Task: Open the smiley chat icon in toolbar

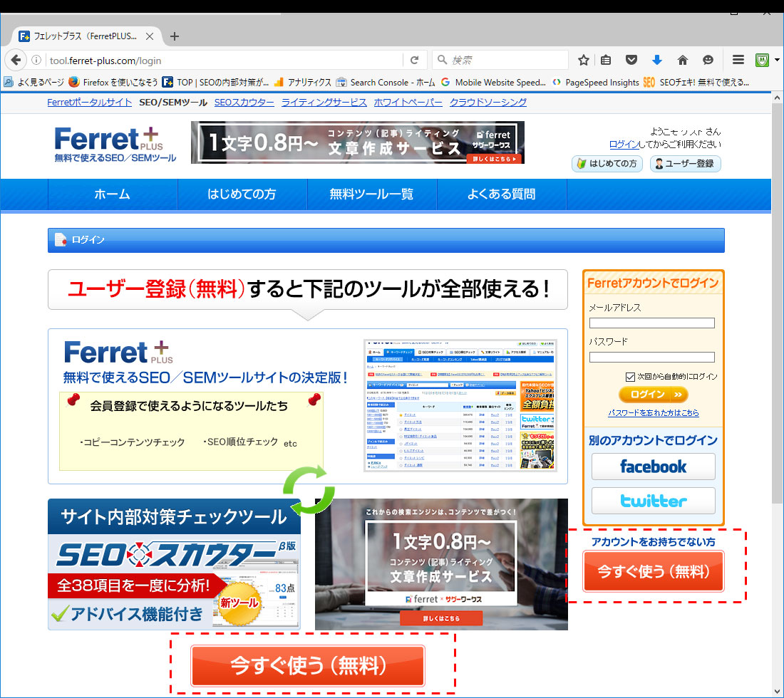Action: [708, 61]
